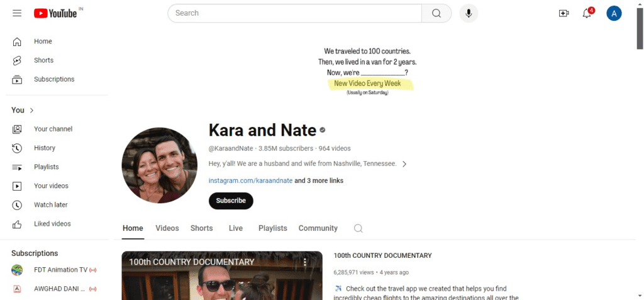Click the Liked videos thumbs-up icon
The image size is (644, 300).
tap(17, 224)
